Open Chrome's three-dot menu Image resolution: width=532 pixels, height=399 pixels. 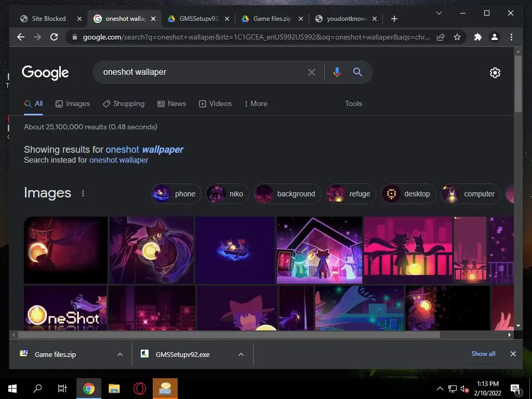(511, 37)
